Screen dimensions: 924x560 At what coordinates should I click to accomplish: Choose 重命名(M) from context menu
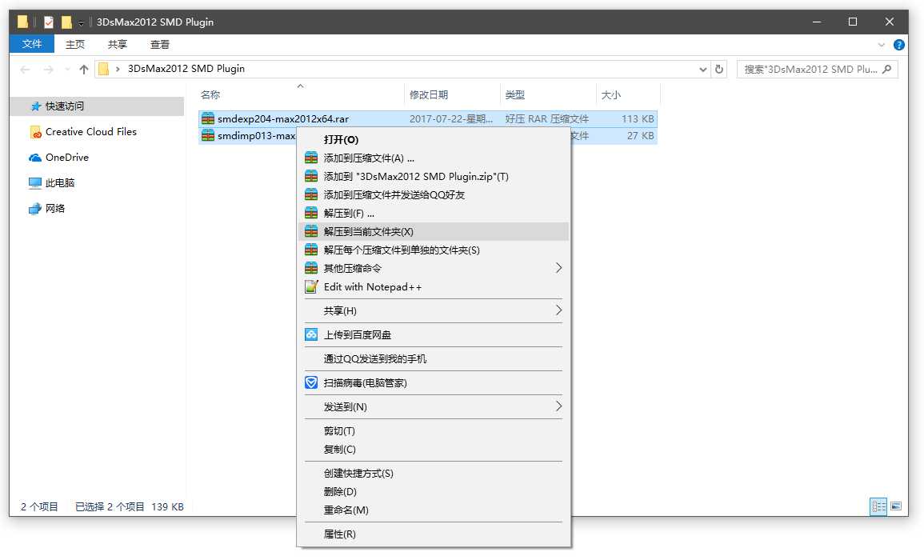[x=434, y=510]
